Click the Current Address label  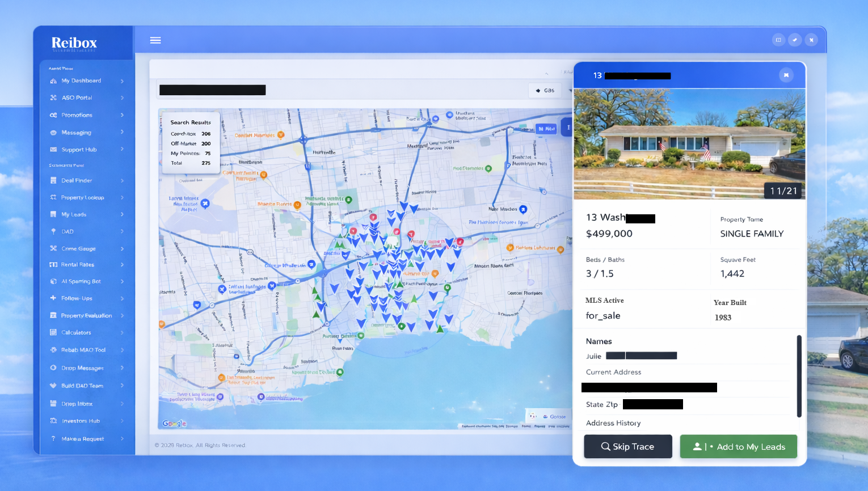pyautogui.click(x=613, y=372)
